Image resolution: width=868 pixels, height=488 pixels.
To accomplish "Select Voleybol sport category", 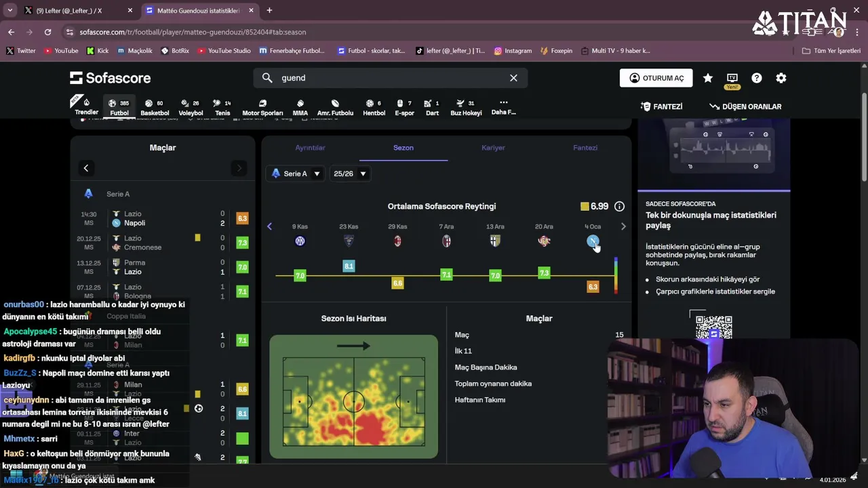I will tap(191, 107).
